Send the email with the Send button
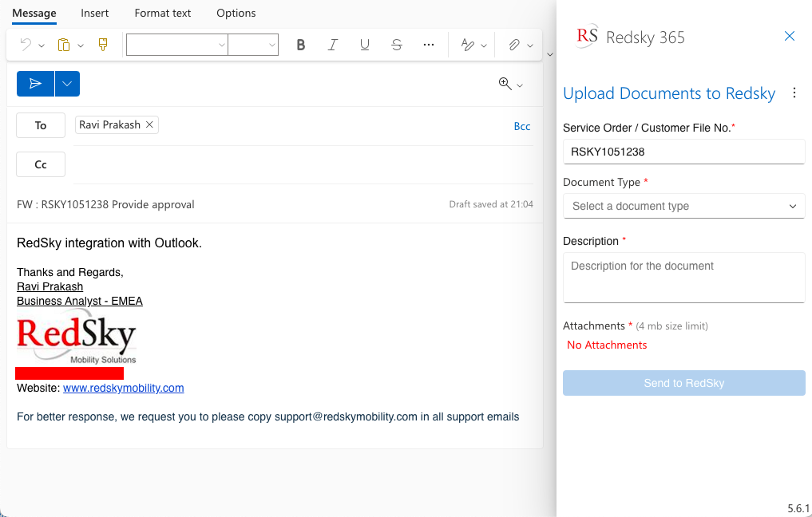 coord(35,84)
